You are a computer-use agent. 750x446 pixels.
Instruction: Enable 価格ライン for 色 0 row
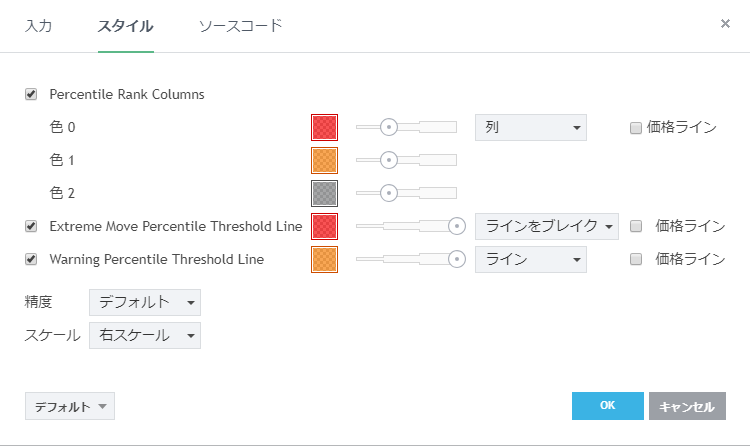pyautogui.click(x=636, y=128)
